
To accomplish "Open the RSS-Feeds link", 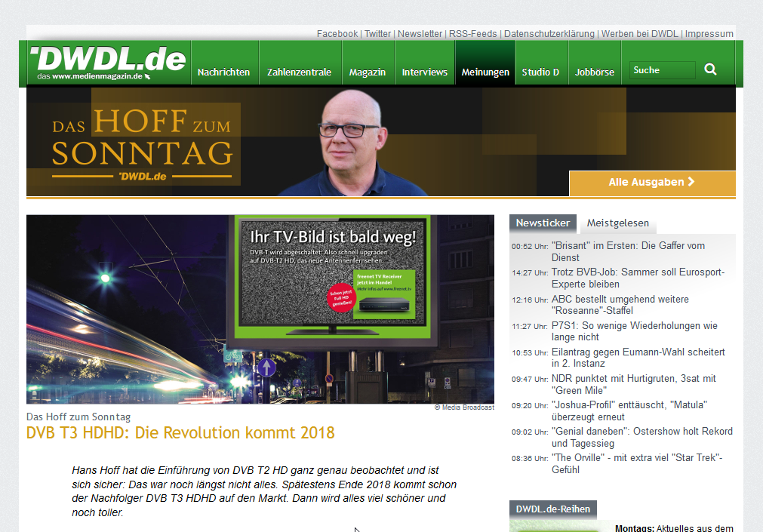I will pos(472,34).
